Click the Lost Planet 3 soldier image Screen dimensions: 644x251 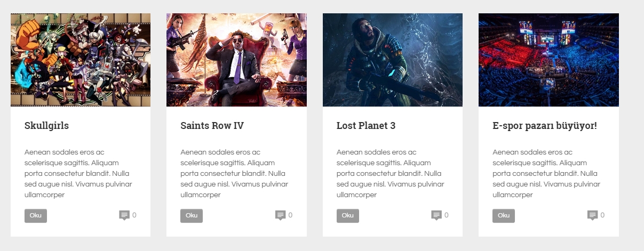point(393,60)
